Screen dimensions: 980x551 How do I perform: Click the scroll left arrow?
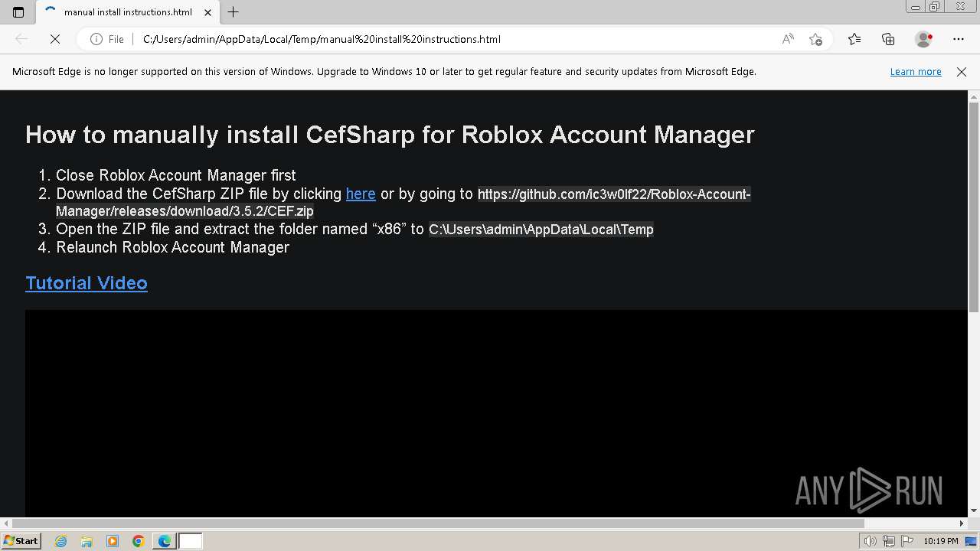(x=6, y=523)
